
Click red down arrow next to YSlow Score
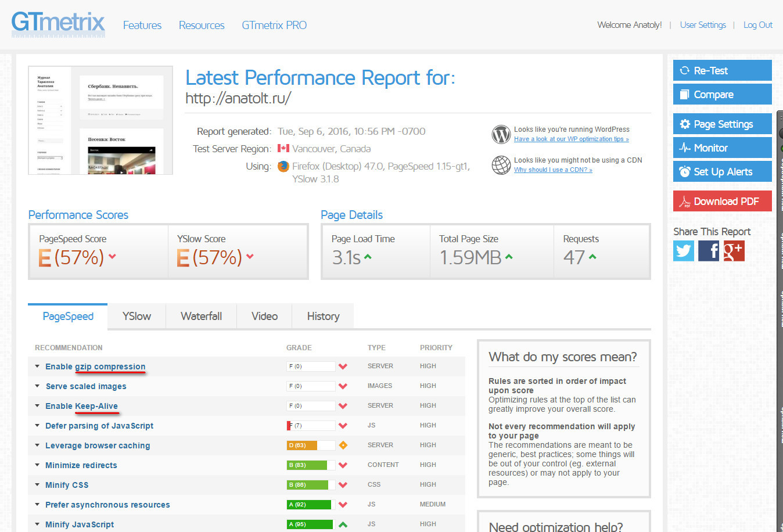tap(250, 256)
